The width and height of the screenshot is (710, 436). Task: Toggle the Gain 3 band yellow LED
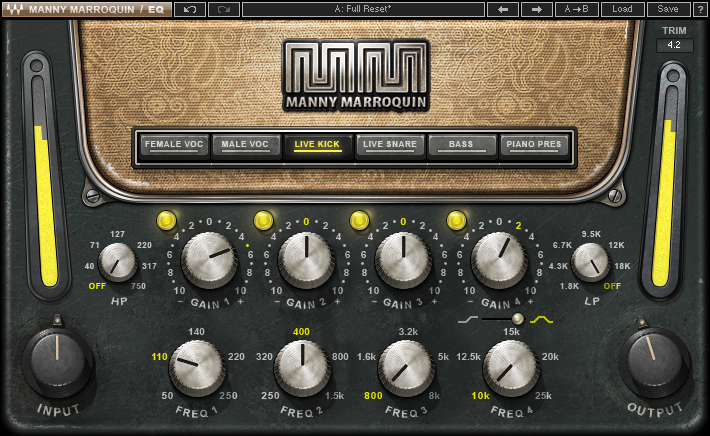tap(360, 220)
